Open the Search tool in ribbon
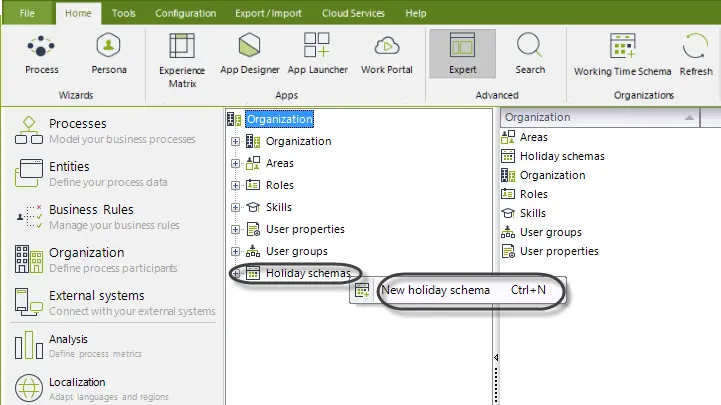The width and height of the screenshot is (721, 405). [530, 54]
